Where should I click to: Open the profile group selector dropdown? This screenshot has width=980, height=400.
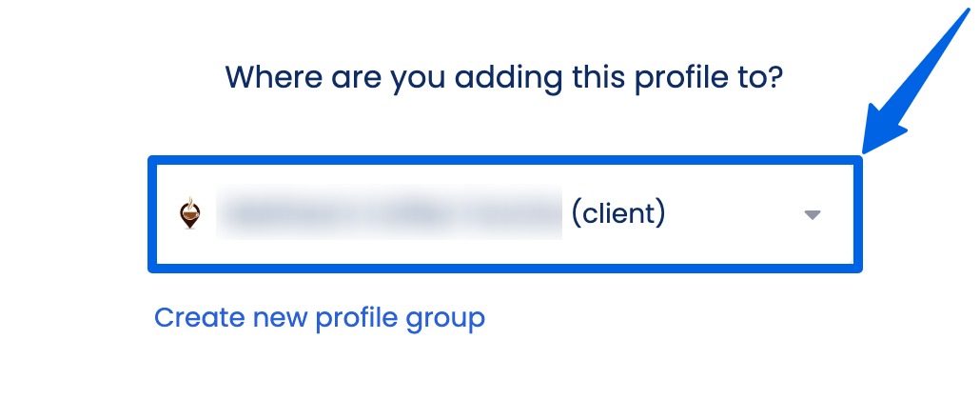504,214
